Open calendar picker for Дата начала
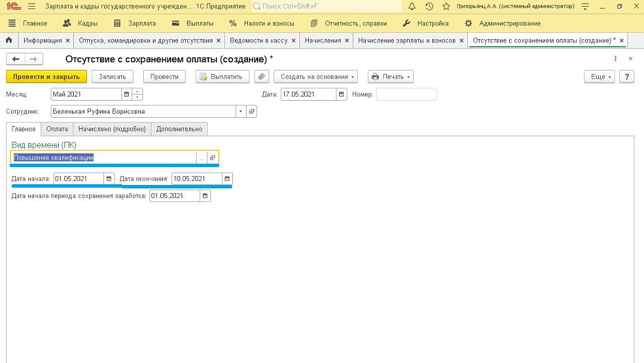The height and width of the screenshot is (363, 644). tap(108, 179)
